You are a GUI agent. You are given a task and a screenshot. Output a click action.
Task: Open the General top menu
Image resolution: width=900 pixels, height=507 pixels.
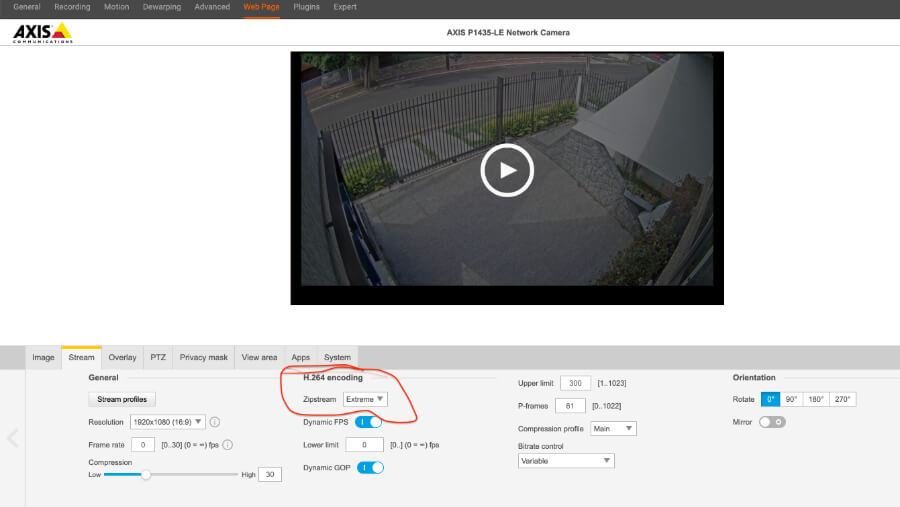(x=27, y=7)
